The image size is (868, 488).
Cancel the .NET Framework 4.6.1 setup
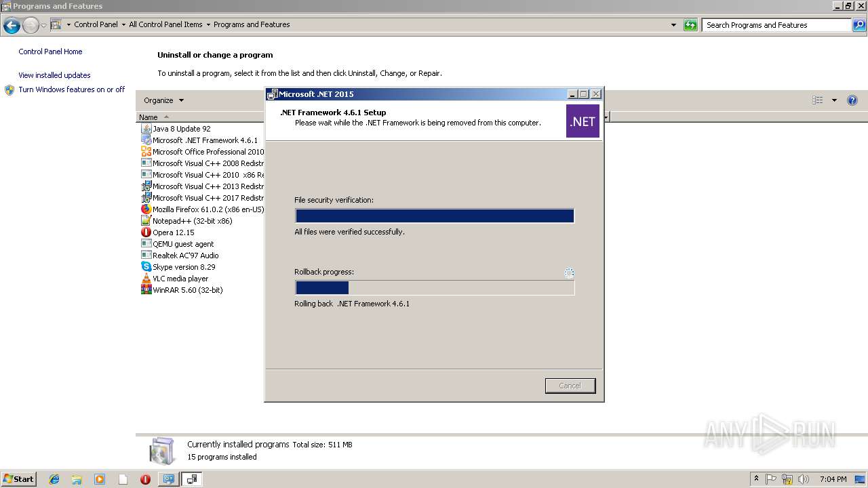click(x=570, y=386)
